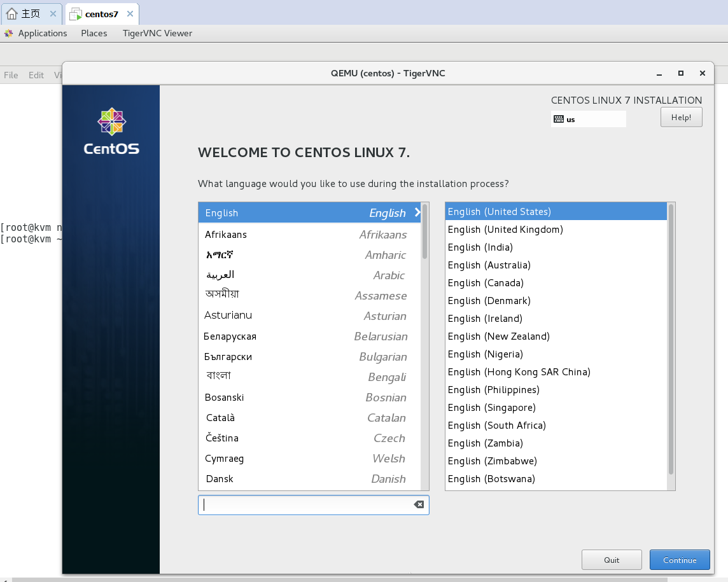This screenshot has height=582, width=728.
Task: Select Català in the language list
Action: (x=310, y=418)
